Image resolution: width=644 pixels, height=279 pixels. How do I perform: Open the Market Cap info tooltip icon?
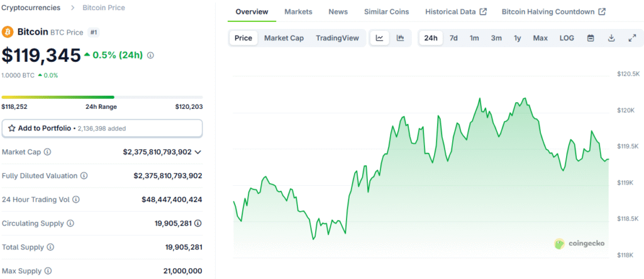pos(47,152)
